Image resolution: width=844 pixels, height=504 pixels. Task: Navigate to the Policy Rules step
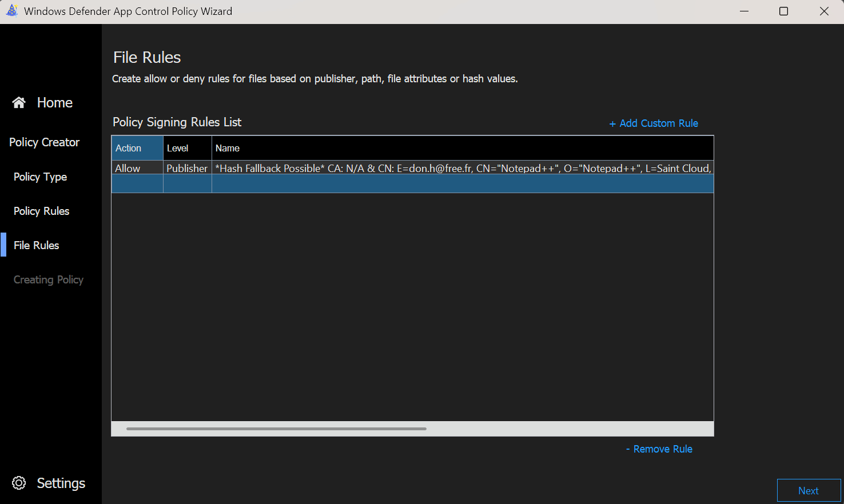point(41,211)
